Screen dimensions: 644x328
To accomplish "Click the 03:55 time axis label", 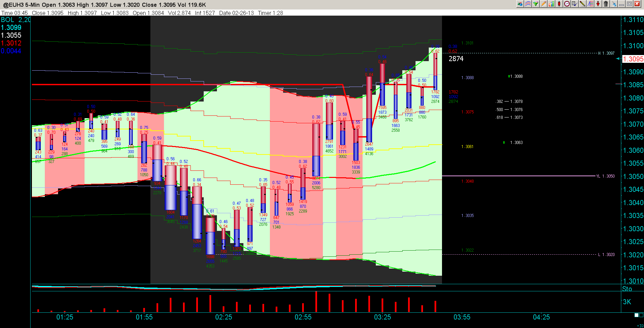I will (x=462, y=317).
